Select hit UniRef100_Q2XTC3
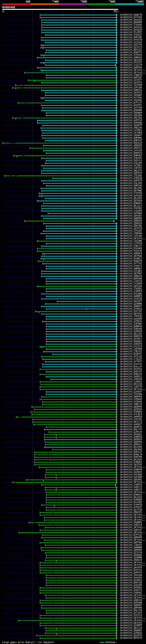The image size is (146, 644). 131,48
